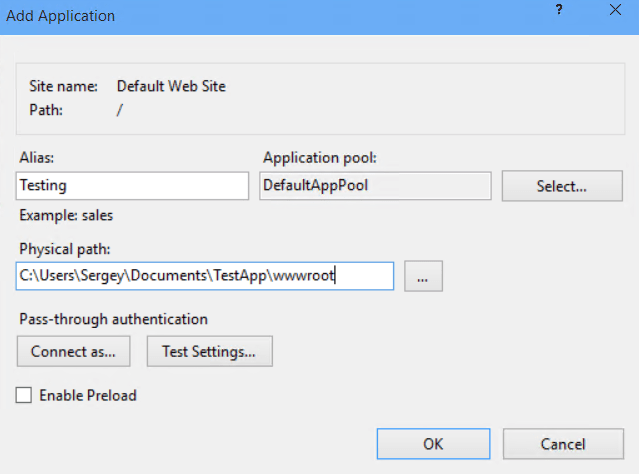Focus the Alias text field
Image resolution: width=639 pixels, height=474 pixels.
132,186
